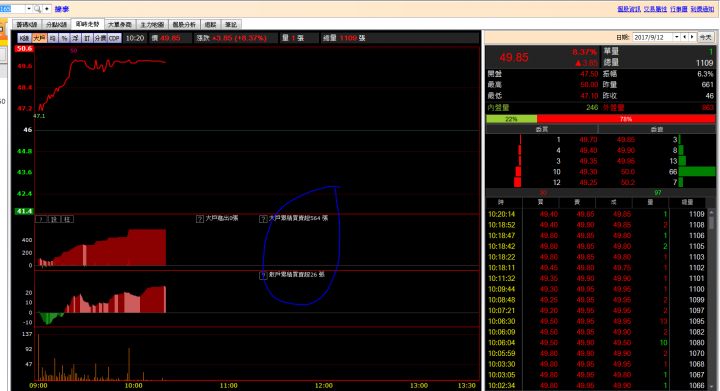Select the 10:06:30 trade row

pos(596,321)
